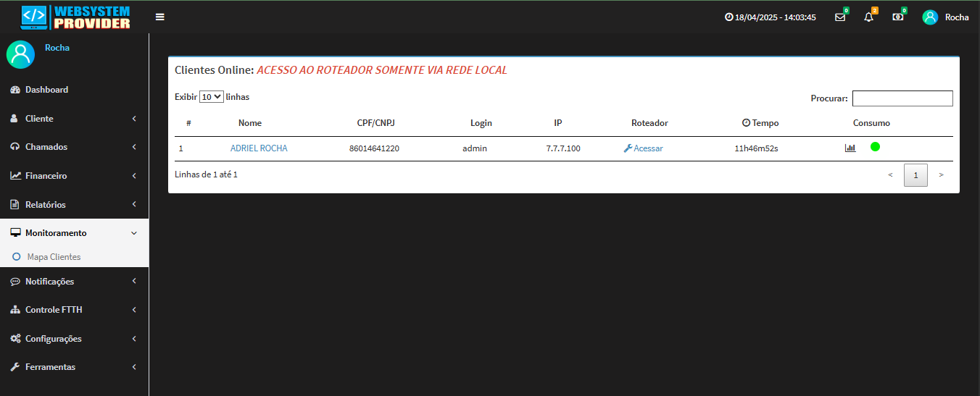The height and width of the screenshot is (396, 980).
Task: Click the WebSystem Provider logo
Action: pyautogui.click(x=75, y=17)
